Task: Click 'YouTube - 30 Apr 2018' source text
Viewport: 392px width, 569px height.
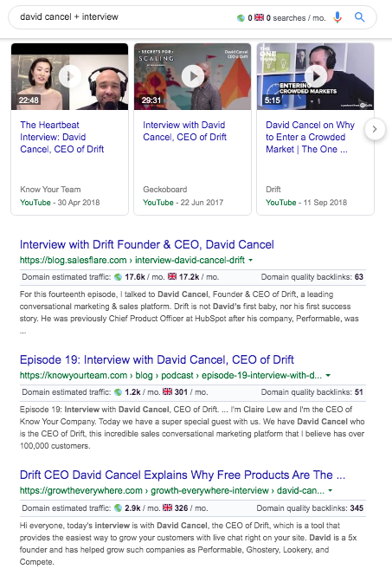Action: click(60, 203)
